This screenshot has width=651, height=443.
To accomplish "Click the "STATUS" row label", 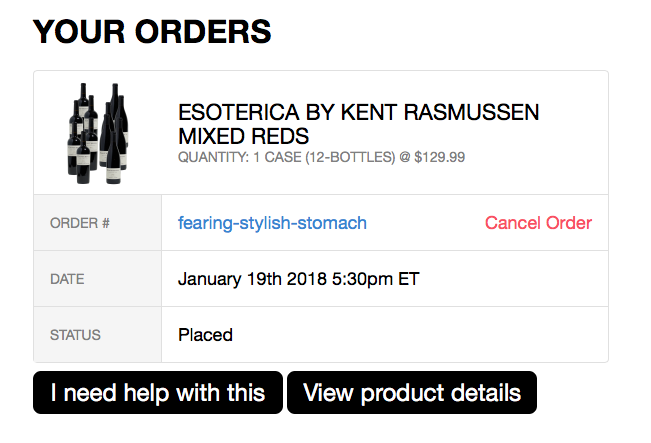I will [75, 335].
